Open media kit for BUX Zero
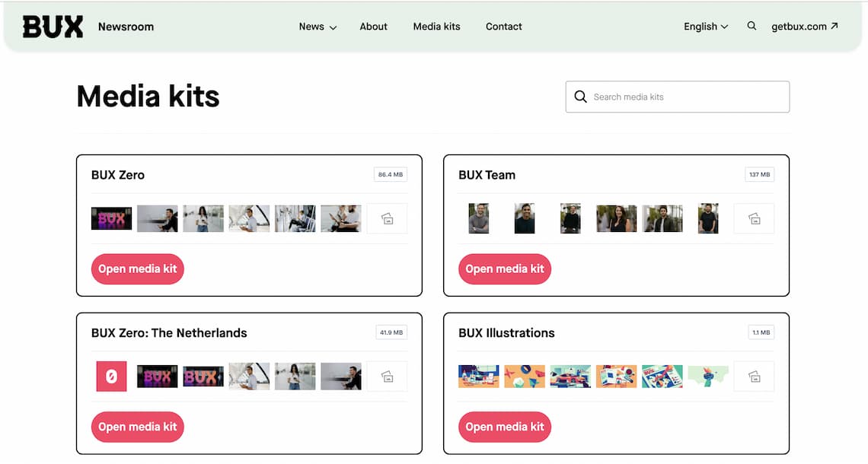868x464 pixels. tap(138, 269)
